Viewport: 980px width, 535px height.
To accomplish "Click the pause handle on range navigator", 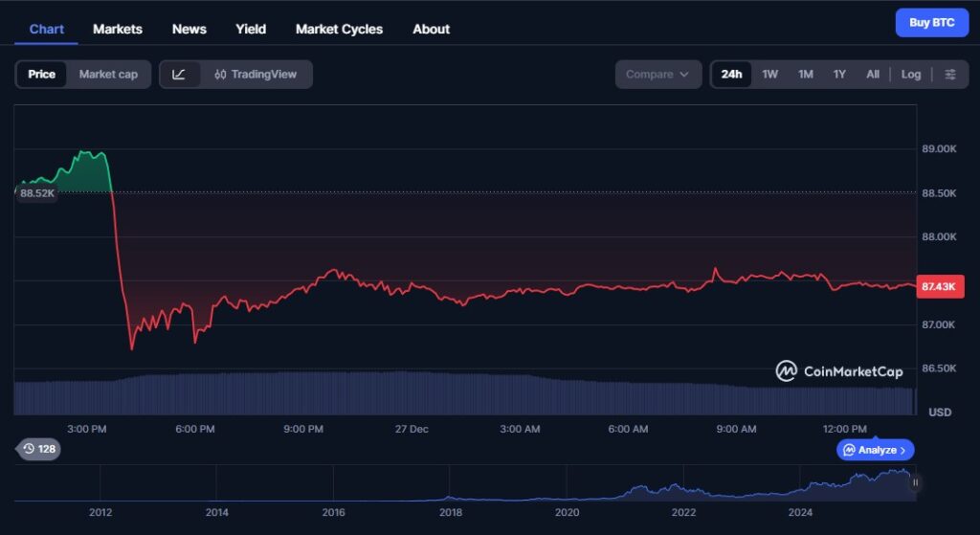I will coord(915,482).
